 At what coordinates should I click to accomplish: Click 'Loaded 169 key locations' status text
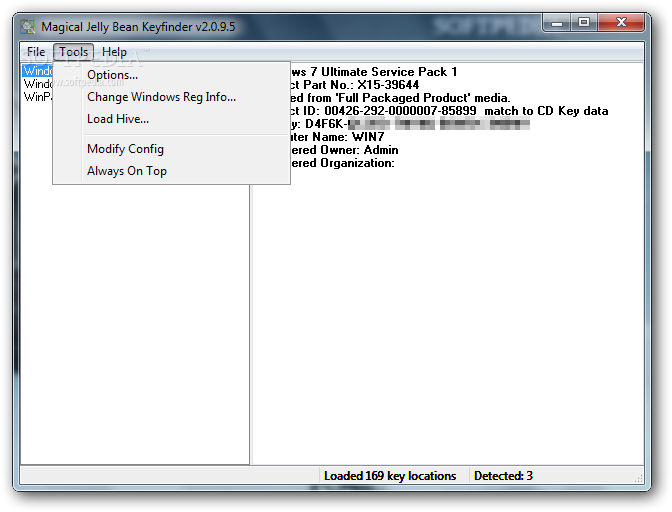coord(390,476)
